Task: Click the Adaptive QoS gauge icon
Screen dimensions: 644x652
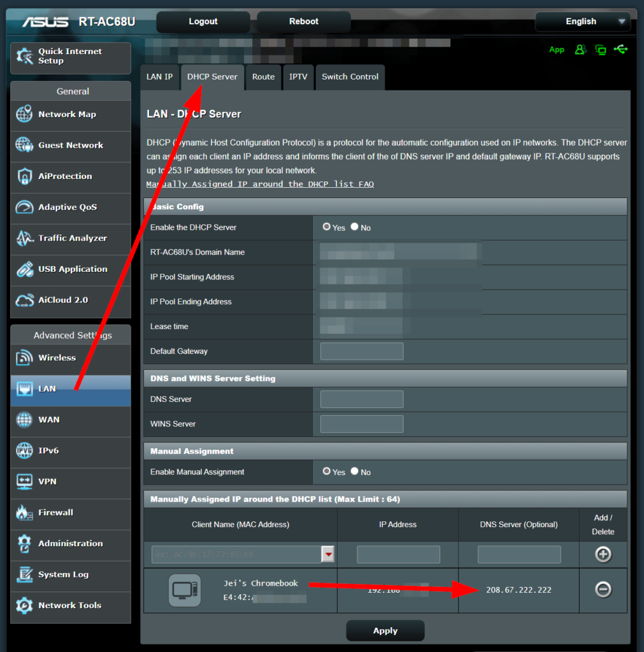Action: [25, 207]
